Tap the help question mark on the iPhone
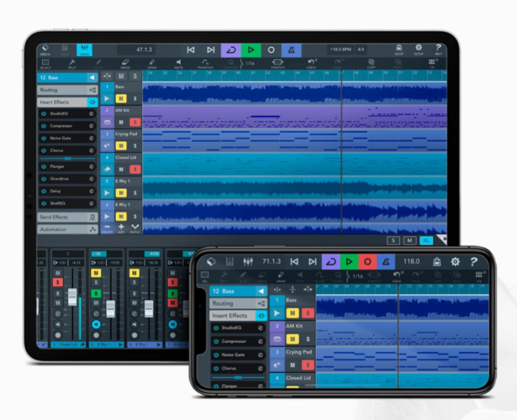The height and width of the screenshot is (420, 517). tap(474, 262)
